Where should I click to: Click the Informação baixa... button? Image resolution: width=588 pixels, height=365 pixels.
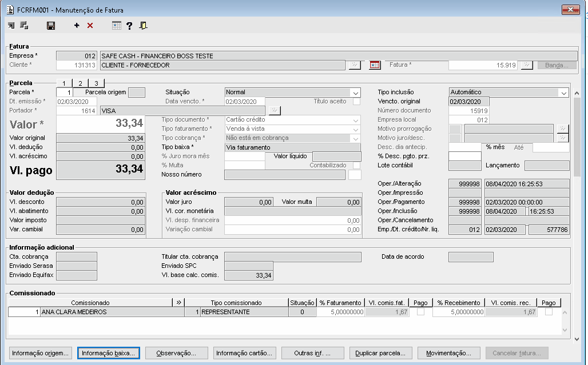[x=109, y=353]
